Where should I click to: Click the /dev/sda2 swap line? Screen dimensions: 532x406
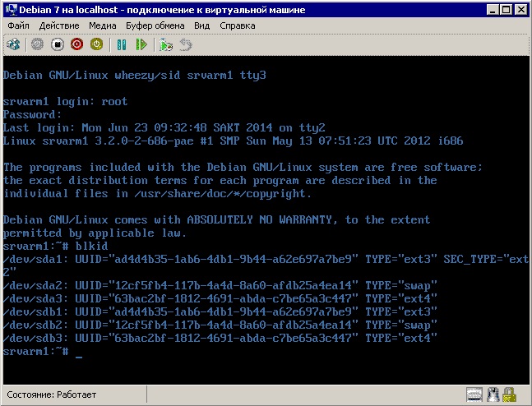pos(220,285)
